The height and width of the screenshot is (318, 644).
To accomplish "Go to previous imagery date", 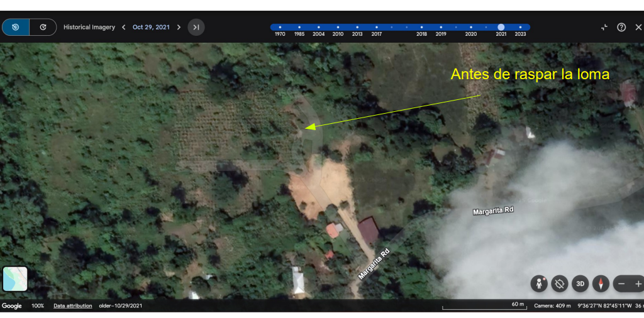I will click(x=124, y=27).
